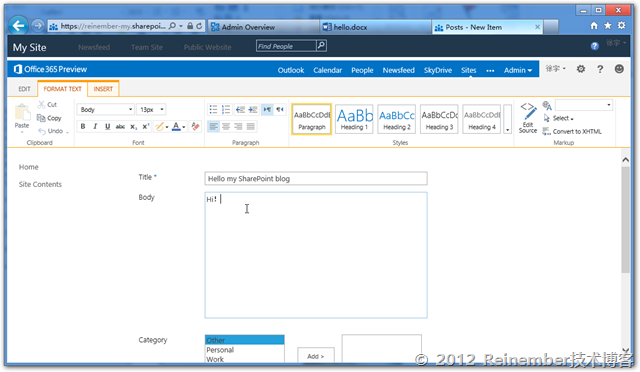Set left-to-right text direction

pyautogui.click(x=267, y=109)
